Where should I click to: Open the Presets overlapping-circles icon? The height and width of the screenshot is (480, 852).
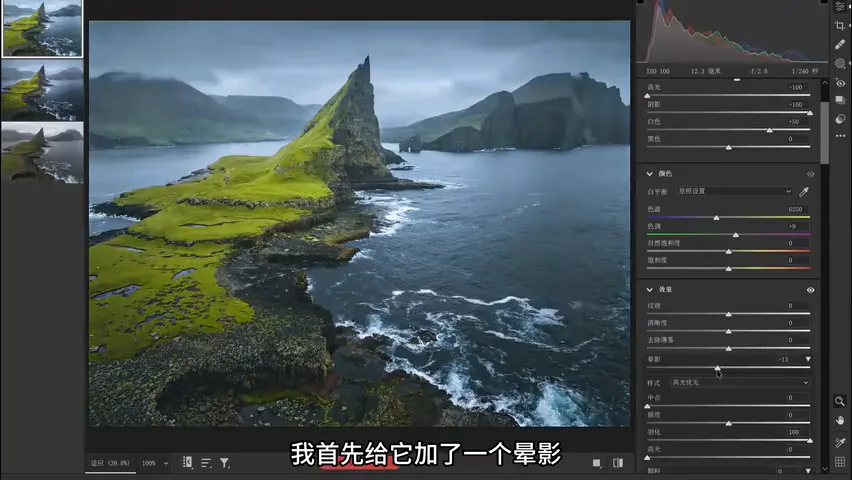[x=840, y=119]
